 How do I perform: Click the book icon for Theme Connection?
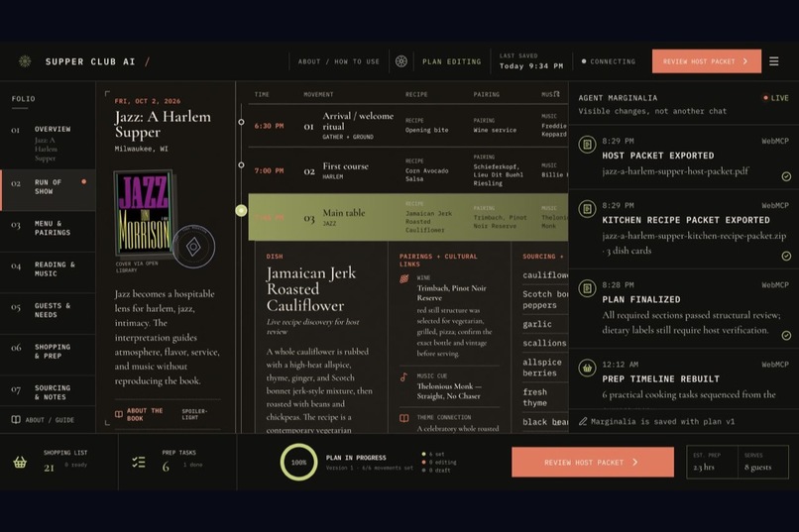point(403,418)
